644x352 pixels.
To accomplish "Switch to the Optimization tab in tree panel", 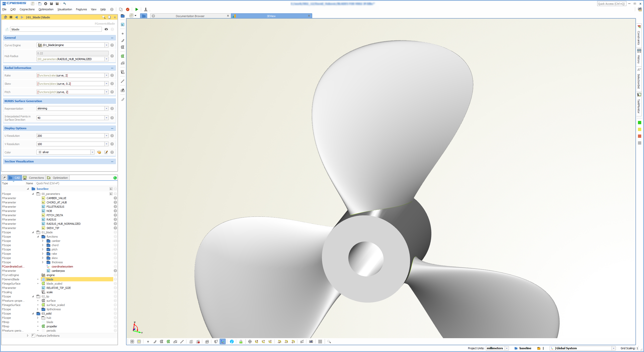I will tap(58, 178).
